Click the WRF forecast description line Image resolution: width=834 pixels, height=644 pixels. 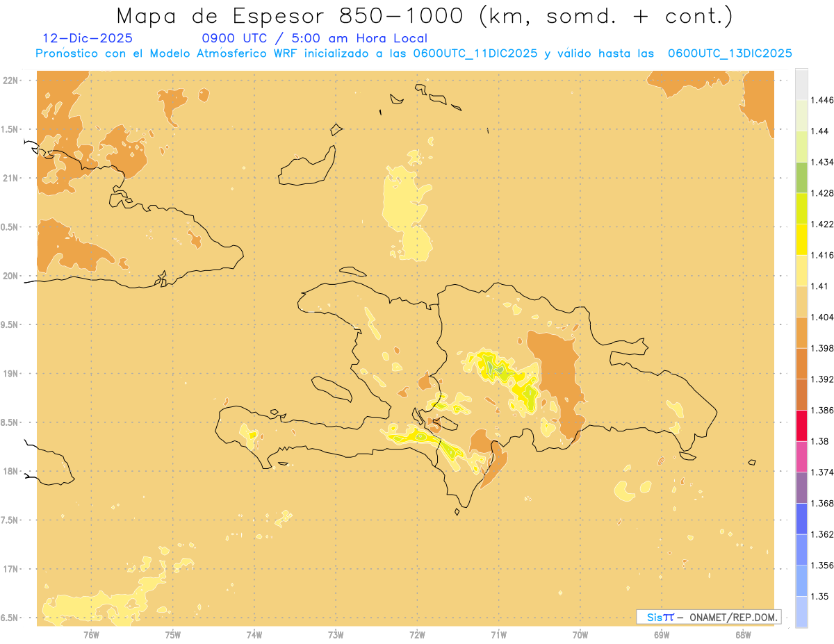(414, 53)
